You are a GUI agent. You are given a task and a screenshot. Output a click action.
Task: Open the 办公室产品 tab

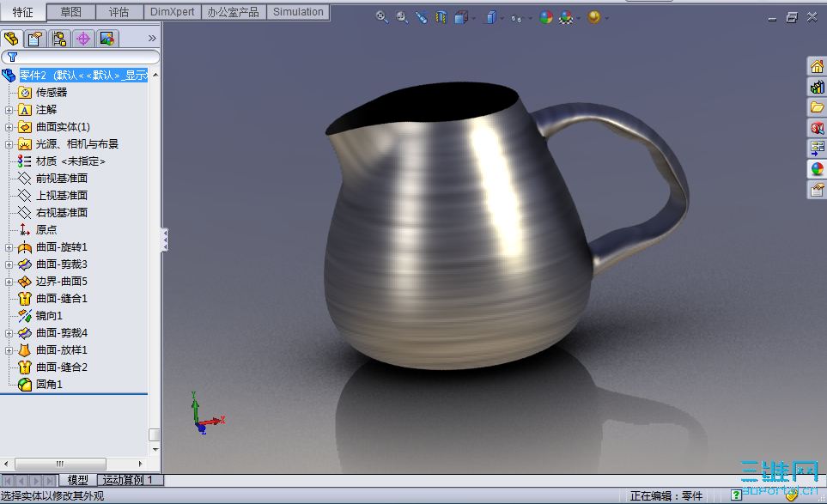234,12
